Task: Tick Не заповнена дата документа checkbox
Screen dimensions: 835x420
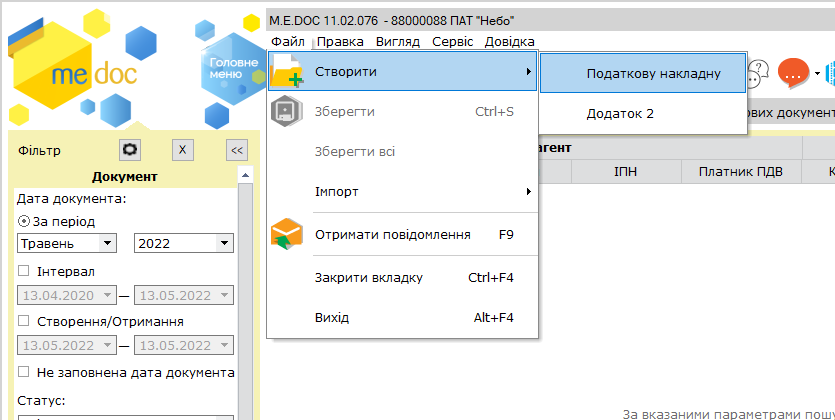Action: [x=23, y=372]
